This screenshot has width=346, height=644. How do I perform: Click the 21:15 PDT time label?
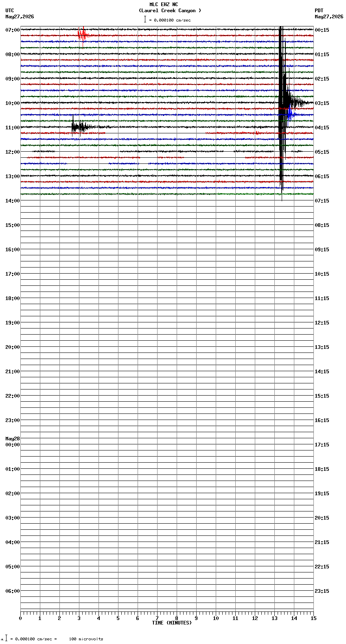coord(322,542)
